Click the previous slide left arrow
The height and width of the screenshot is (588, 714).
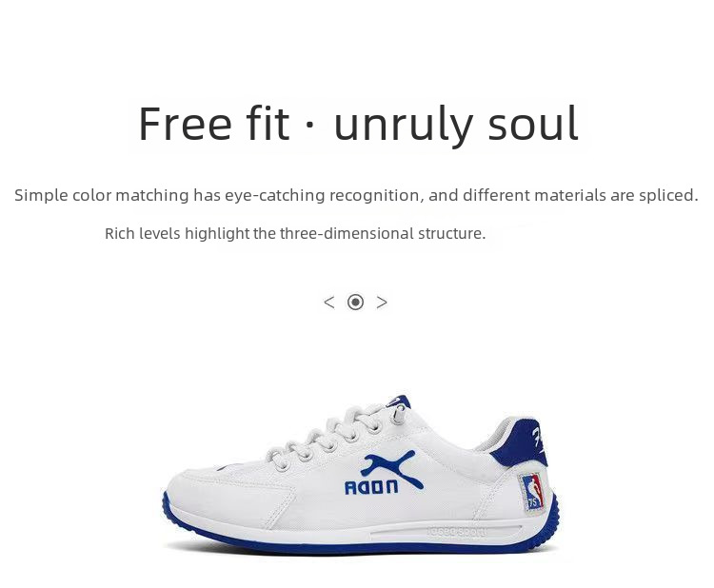(328, 303)
